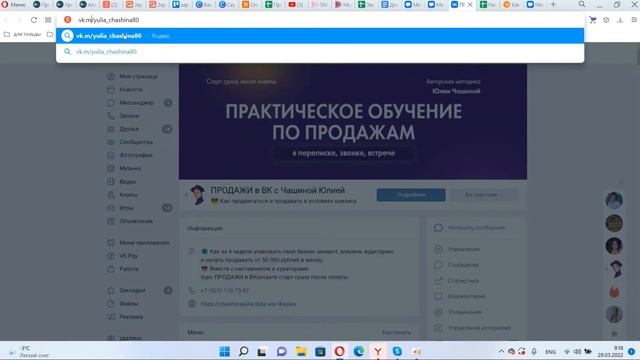Select the highlighted vk.m/yulia_chashina80 Яндекс suggestion
This screenshot has width=640, height=360.
(x=320, y=36)
